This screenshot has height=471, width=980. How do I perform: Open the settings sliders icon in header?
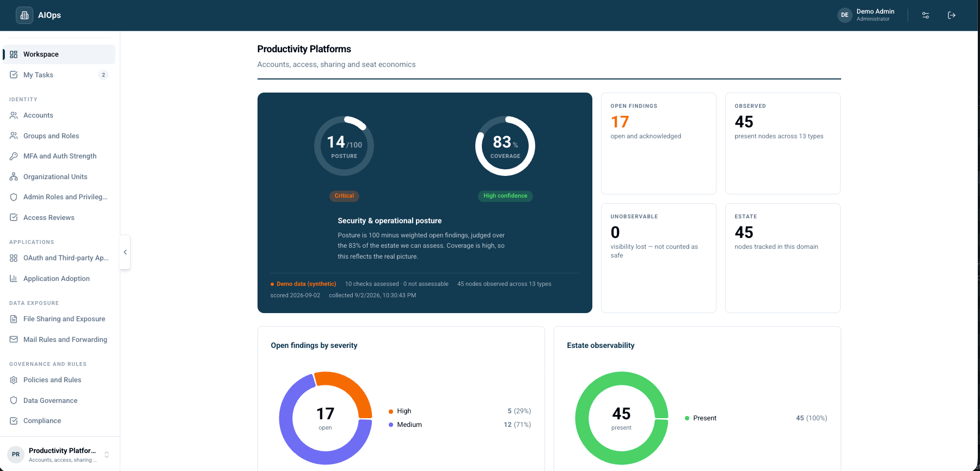(x=926, y=15)
